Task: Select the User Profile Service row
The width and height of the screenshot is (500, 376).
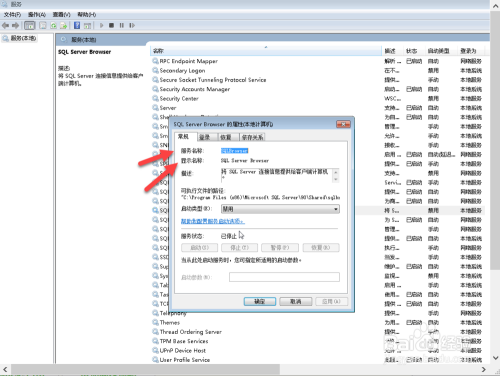Action: [x=317, y=360]
